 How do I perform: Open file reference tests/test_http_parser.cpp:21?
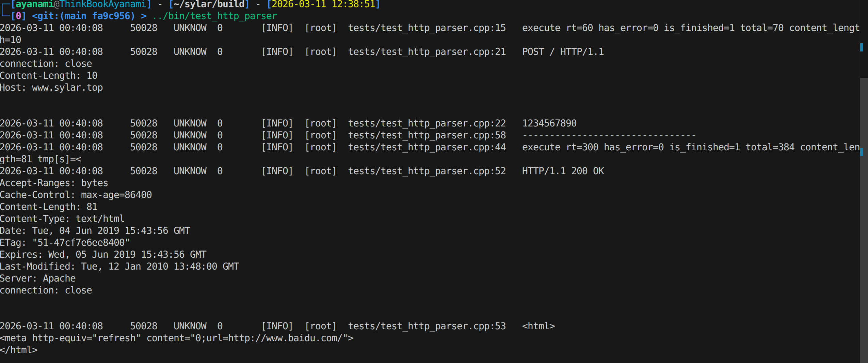click(x=427, y=52)
